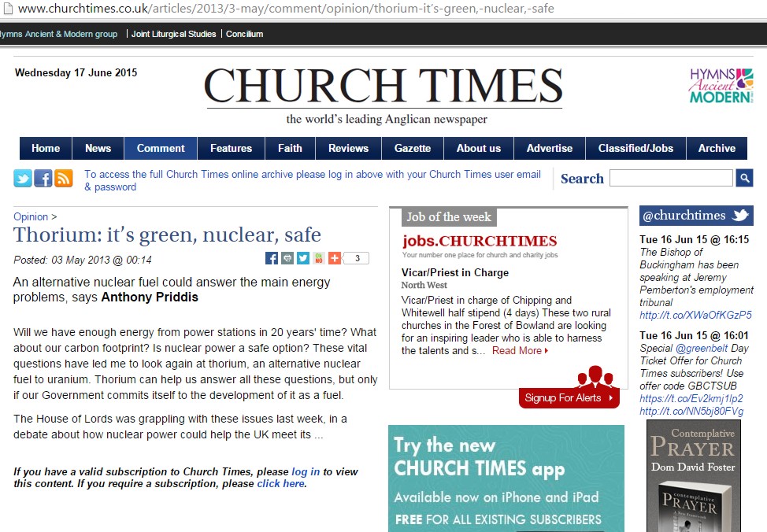Screen dimensions: 767x532
Task: Click Read More on the job listing
Action: [520, 350]
